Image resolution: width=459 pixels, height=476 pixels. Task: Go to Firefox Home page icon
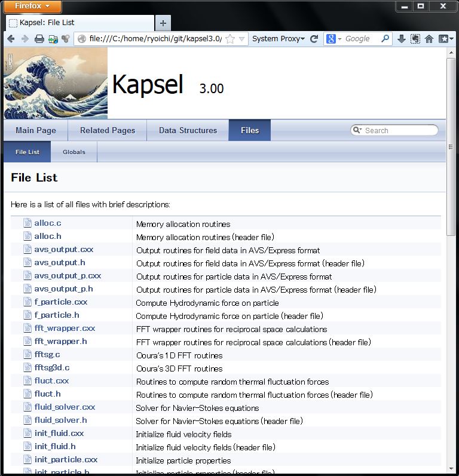tap(429, 39)
